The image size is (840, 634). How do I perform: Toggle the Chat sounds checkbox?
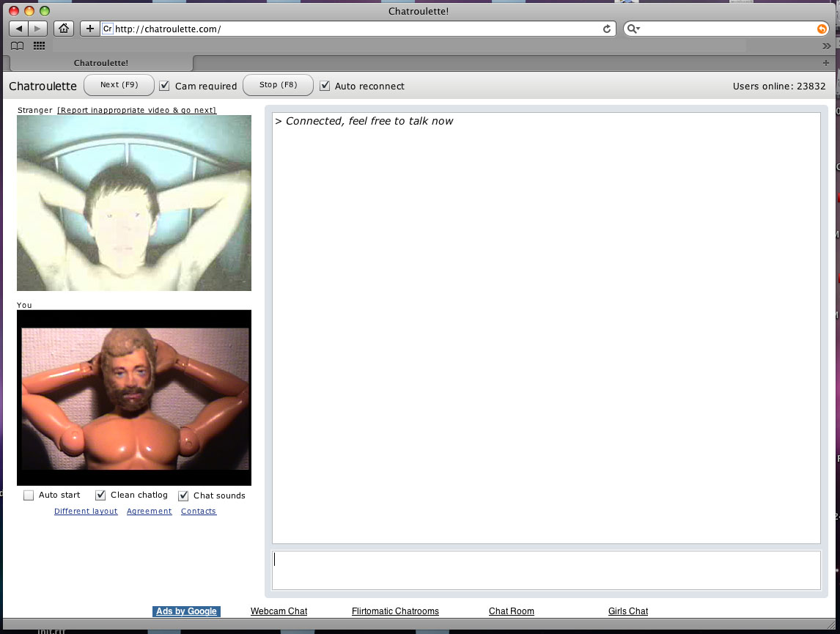(x=183, y=495)
